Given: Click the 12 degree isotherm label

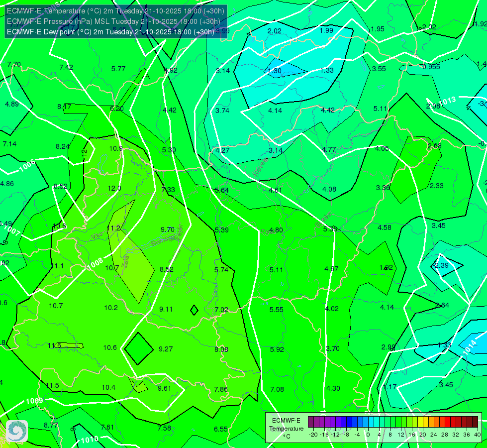Looking at the screenshot, I should point(84,152).
